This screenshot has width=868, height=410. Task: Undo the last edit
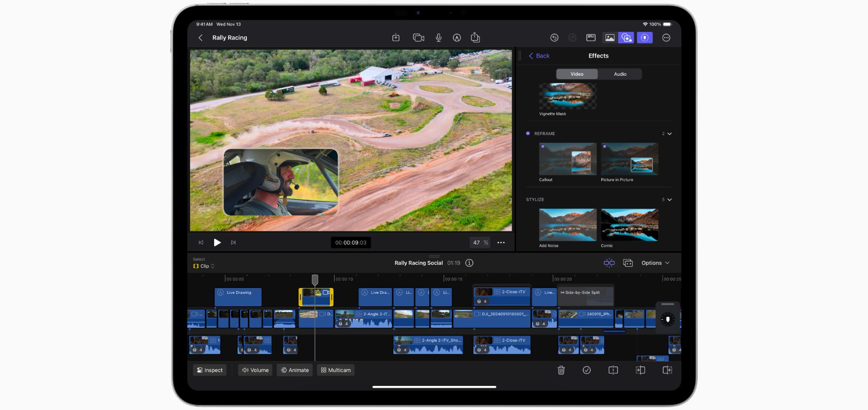point(554,38)
